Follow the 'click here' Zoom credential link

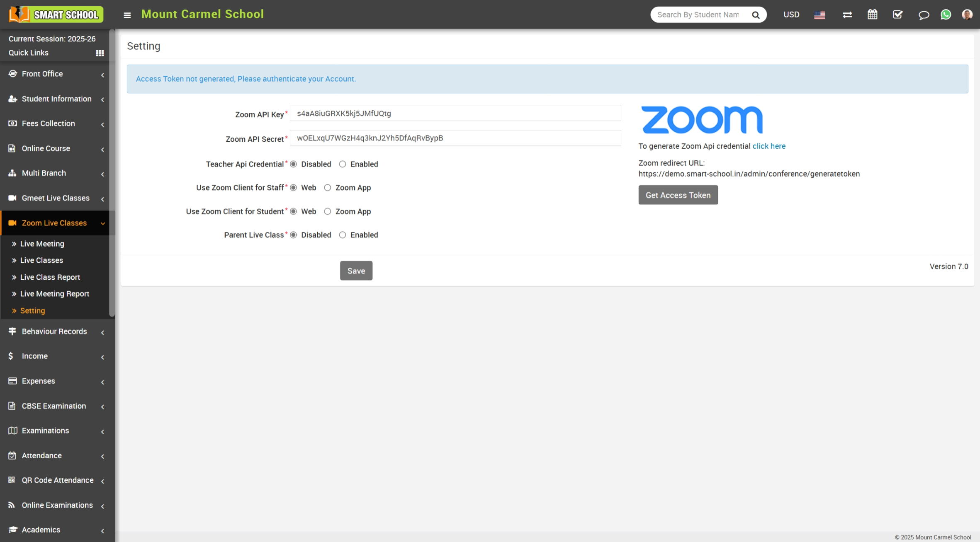769,146
